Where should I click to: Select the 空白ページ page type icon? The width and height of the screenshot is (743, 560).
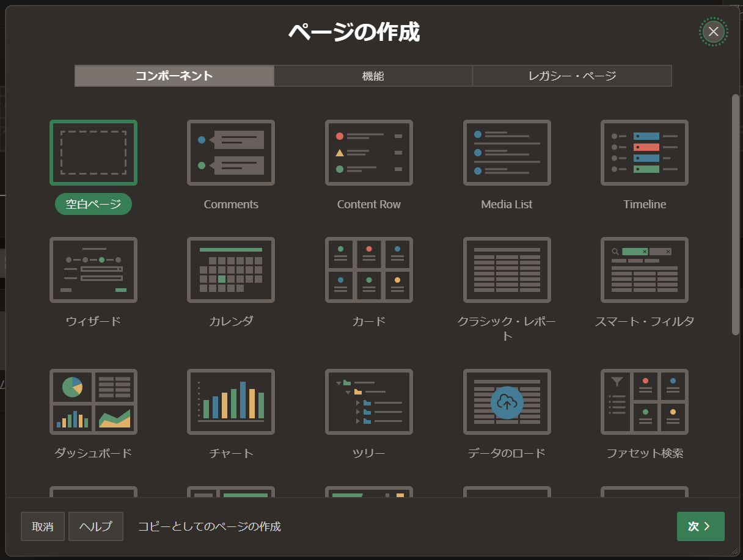point(93,153)
